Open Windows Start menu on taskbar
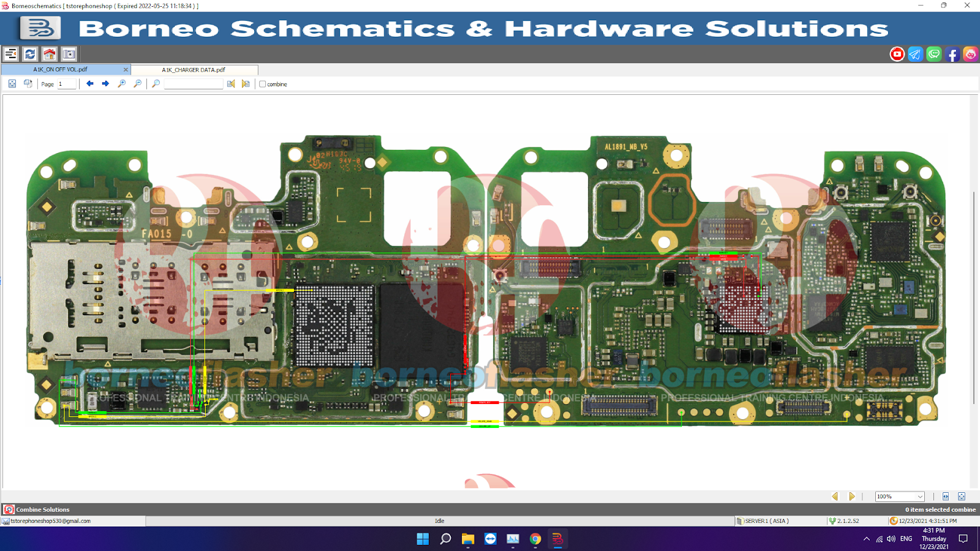 coord(423,539)
